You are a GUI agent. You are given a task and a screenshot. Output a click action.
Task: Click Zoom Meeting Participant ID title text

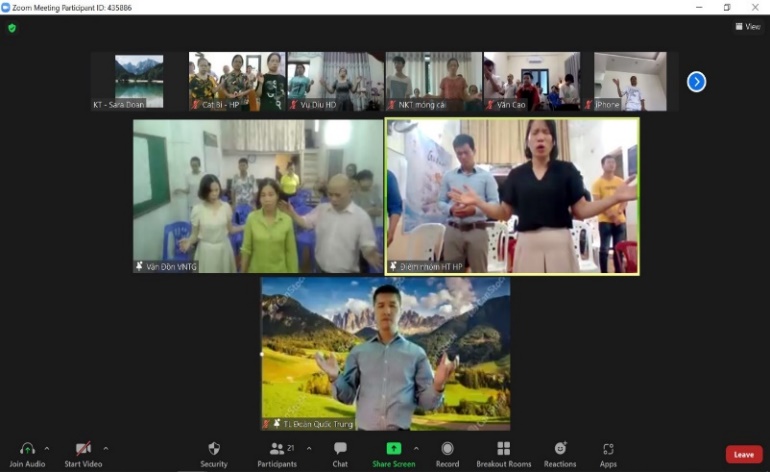[72, 7]
